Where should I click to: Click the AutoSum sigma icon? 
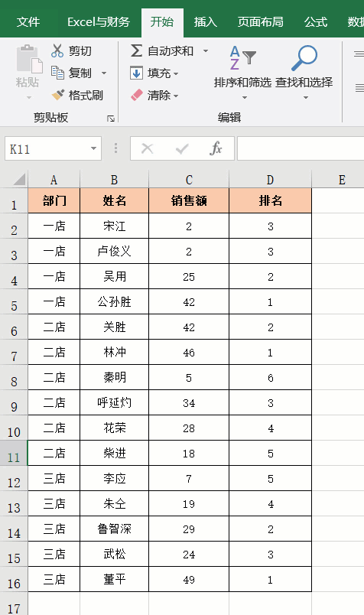point(136,50)
